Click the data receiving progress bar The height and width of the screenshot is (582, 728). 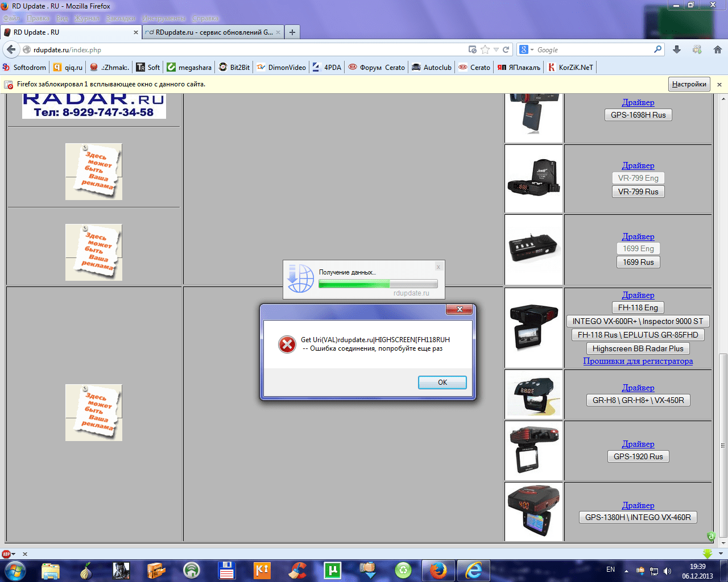(378, 284)
